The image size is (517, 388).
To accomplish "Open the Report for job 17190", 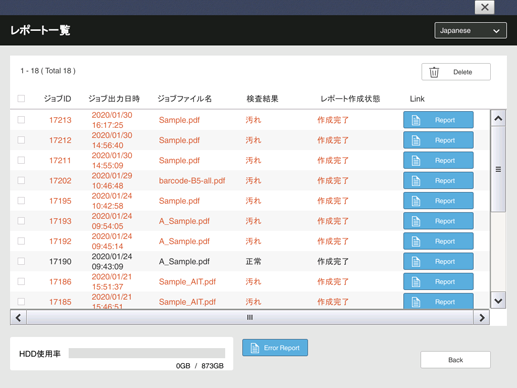I will tap(438, 261).
